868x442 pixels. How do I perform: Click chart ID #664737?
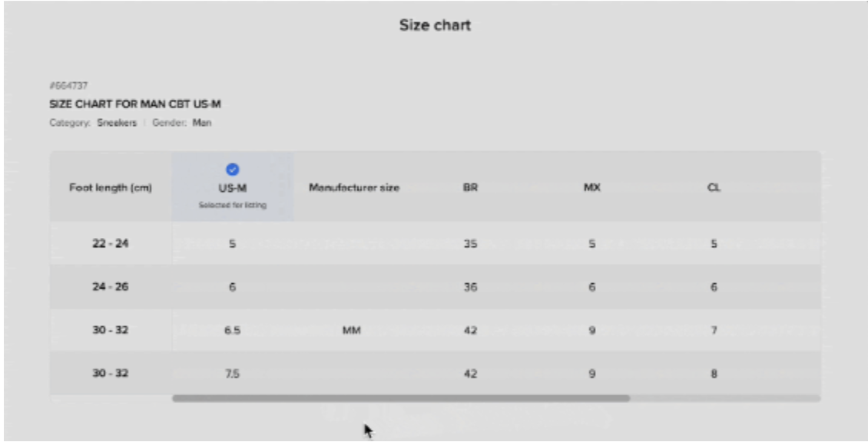pyautogui.click(x=68, y=86)
